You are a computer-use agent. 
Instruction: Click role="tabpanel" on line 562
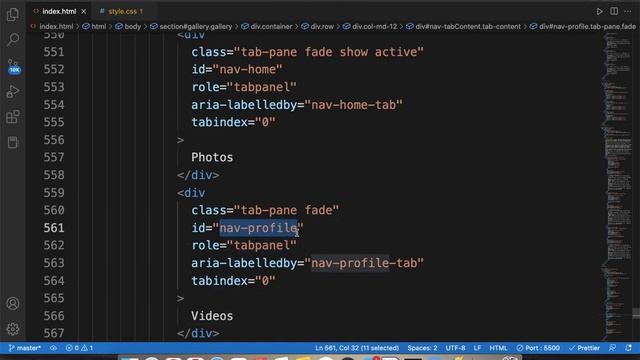point(244,245)
